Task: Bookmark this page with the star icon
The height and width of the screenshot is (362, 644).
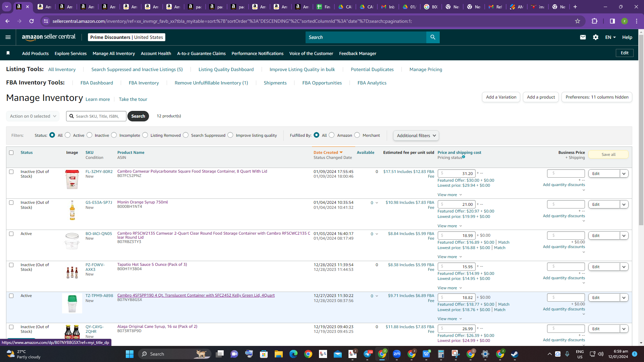Action: 578,21
